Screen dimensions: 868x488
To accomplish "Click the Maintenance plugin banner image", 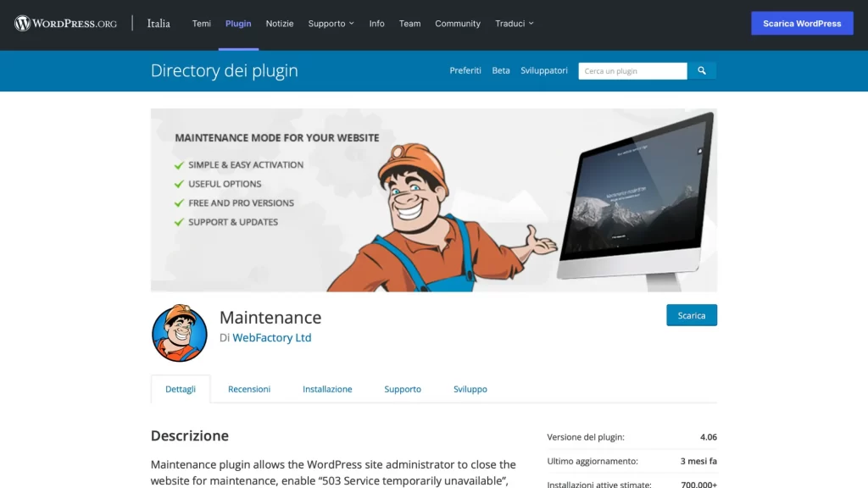I will click(x=433, y=200).
